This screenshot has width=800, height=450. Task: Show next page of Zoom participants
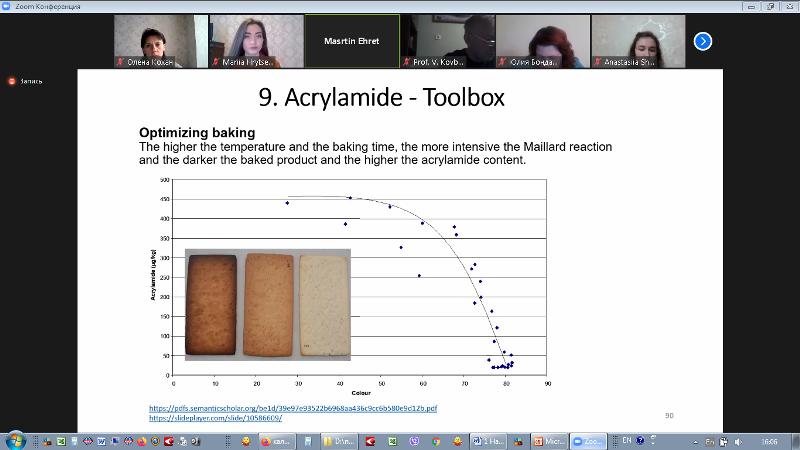[703, 41]
